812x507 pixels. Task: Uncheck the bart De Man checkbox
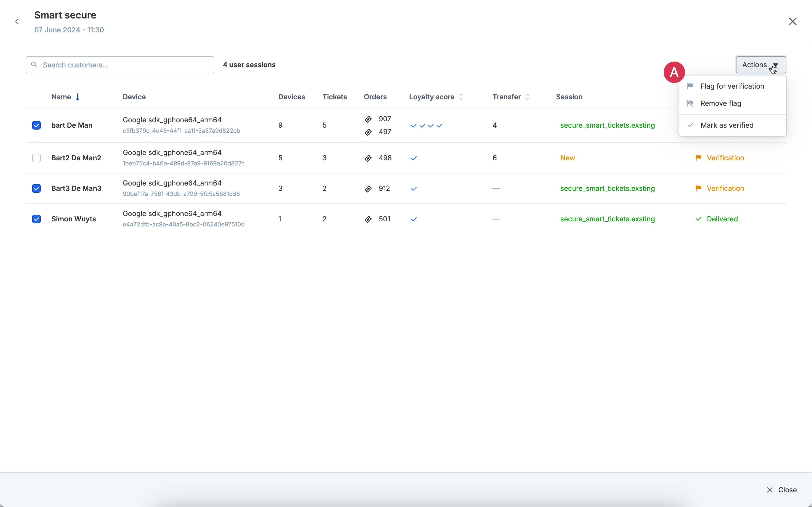coord(36,125)
